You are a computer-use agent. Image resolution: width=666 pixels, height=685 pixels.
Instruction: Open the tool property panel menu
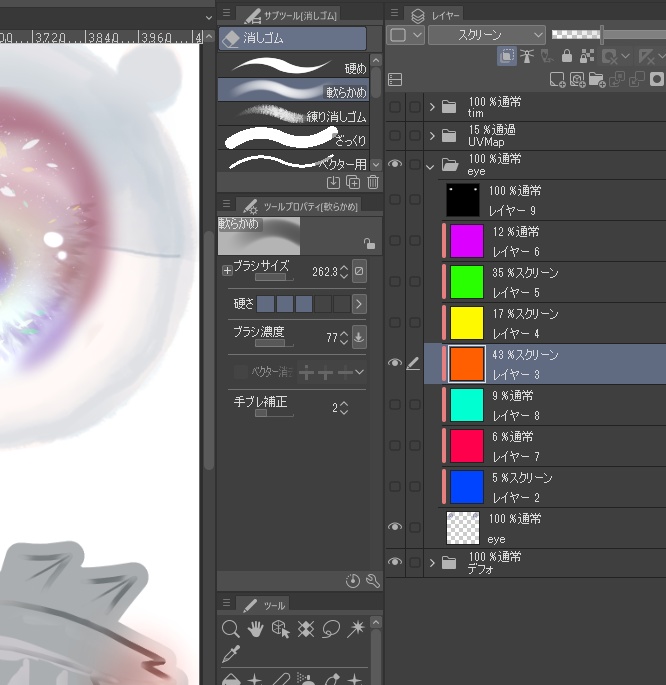[x=226, y=204]
